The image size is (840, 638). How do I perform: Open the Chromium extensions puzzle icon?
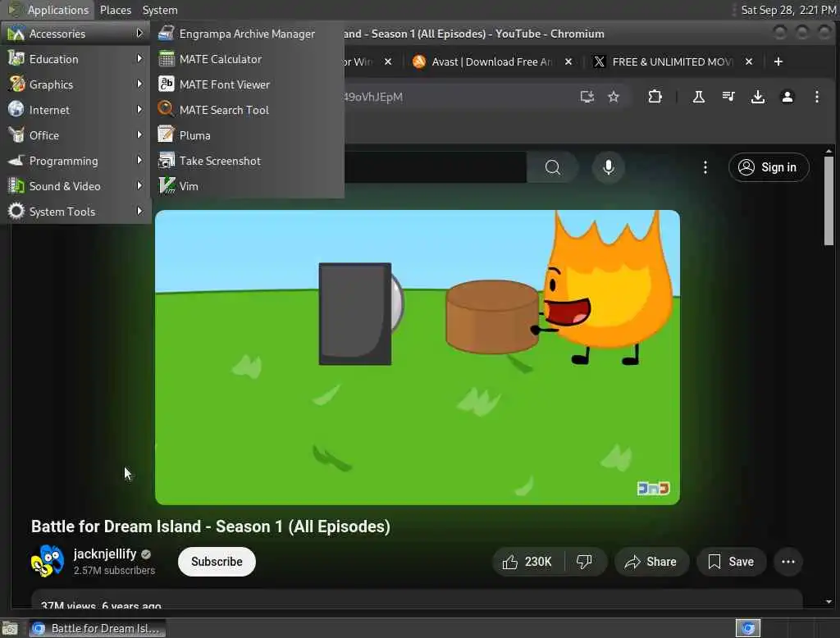655,97
